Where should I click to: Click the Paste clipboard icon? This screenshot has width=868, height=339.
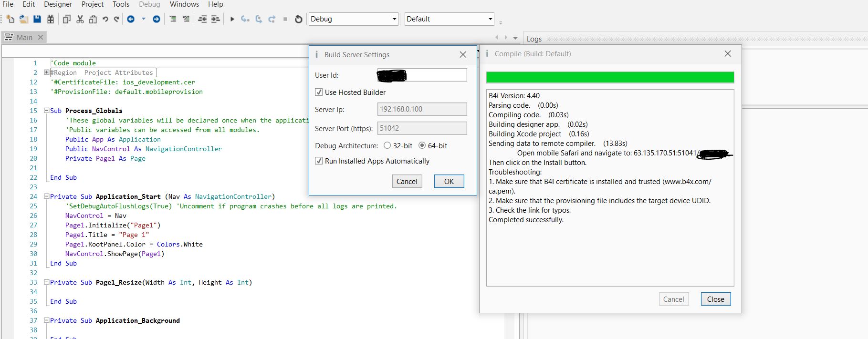(93, 19)
